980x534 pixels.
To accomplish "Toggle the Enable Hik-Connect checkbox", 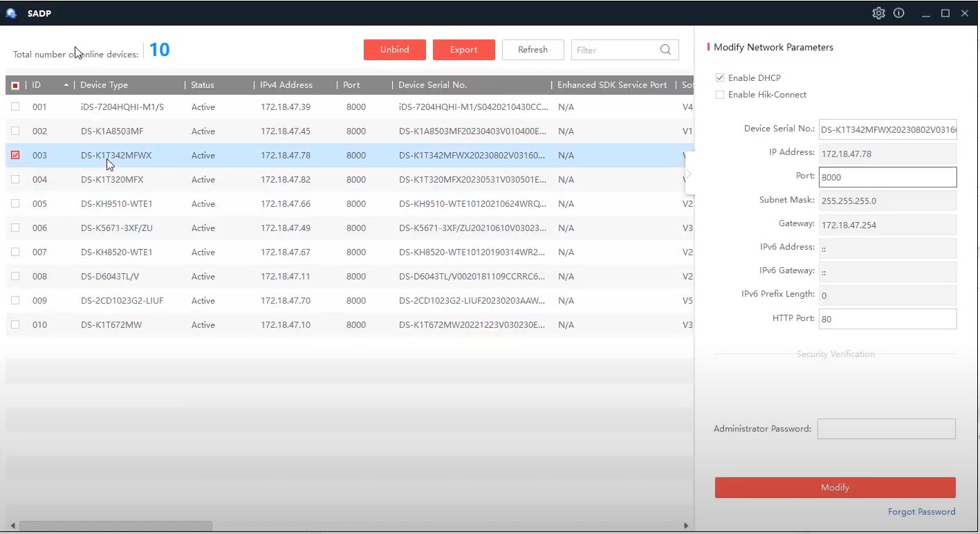I will [x=720, y=95].
